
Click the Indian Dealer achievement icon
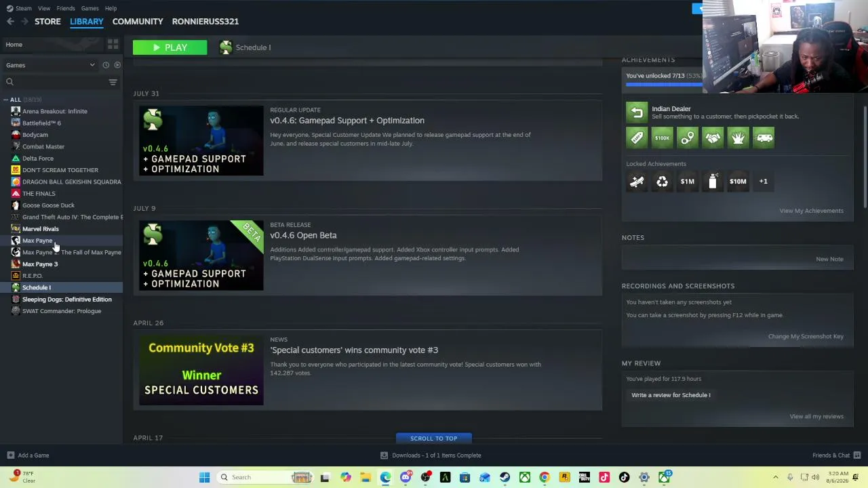click(x=637, y=113)
